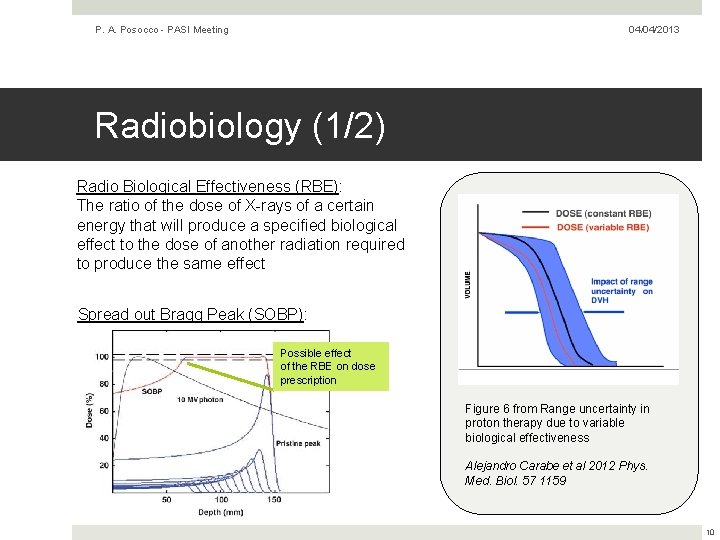The width and height of the screenshot is (720, 540).
Task: Click the 'Depth (mm)' axis label
Action: 221,512
